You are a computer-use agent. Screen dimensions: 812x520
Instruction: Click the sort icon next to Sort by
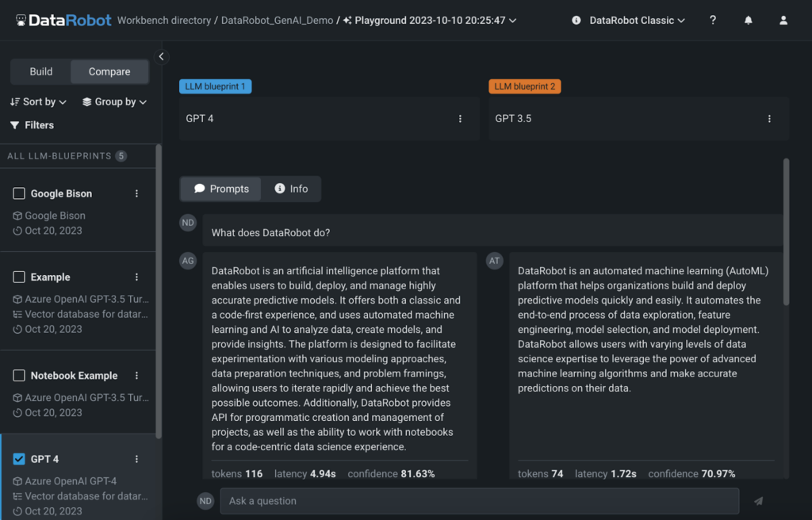[x=15, y=101]
